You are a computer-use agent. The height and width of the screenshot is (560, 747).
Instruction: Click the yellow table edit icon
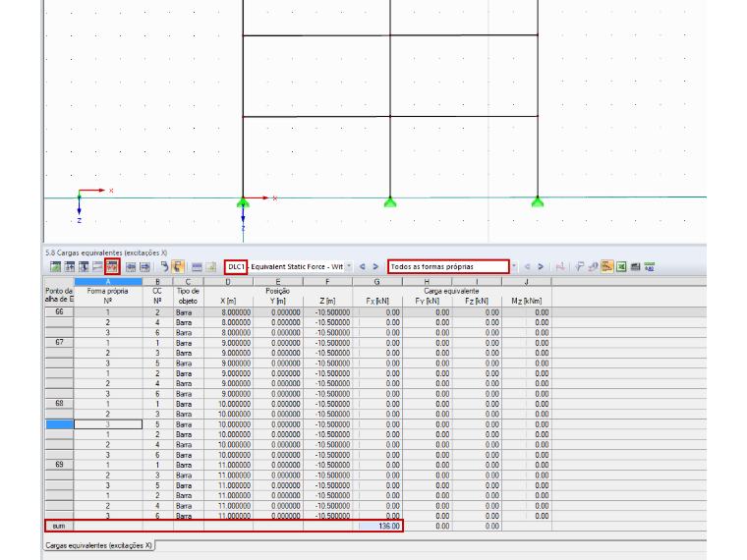[x=211, y=266]
